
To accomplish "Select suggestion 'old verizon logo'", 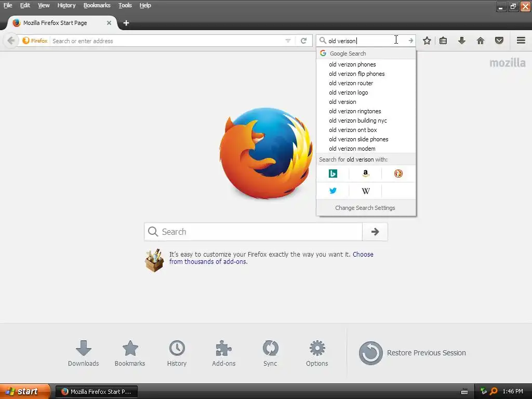I will pos(366,92).
